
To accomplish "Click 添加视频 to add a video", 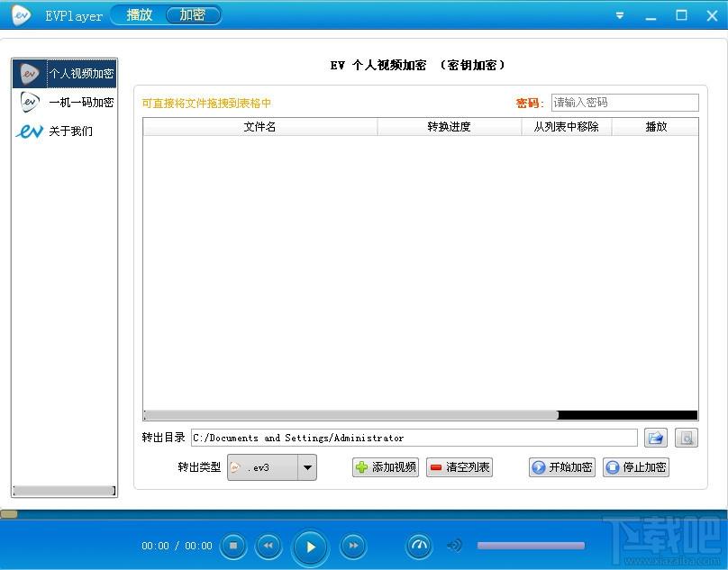I will (x=386, y=467).
